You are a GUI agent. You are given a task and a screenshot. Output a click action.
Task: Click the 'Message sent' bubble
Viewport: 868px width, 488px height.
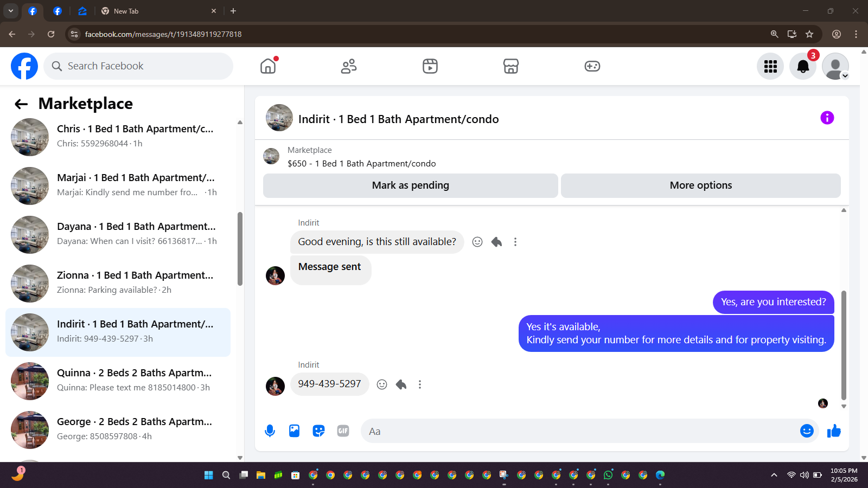[x=330, y=270]
